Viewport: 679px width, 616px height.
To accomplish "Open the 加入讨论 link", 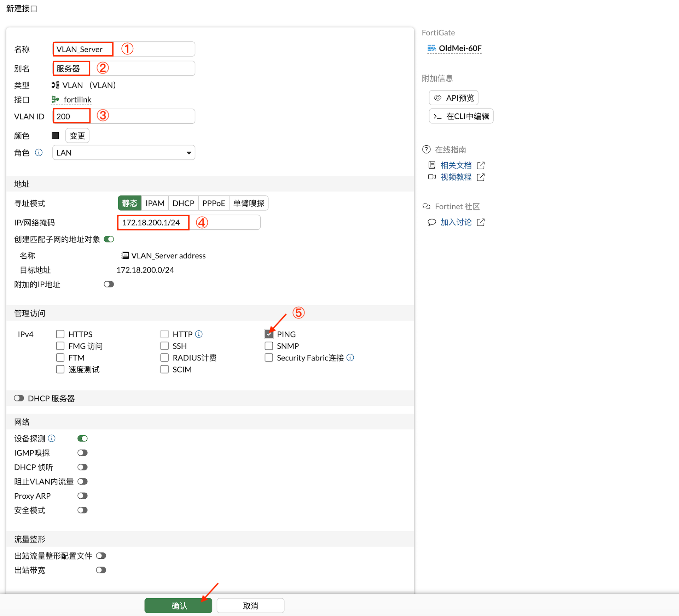I will pyautogui.click(x=456, y=222).
